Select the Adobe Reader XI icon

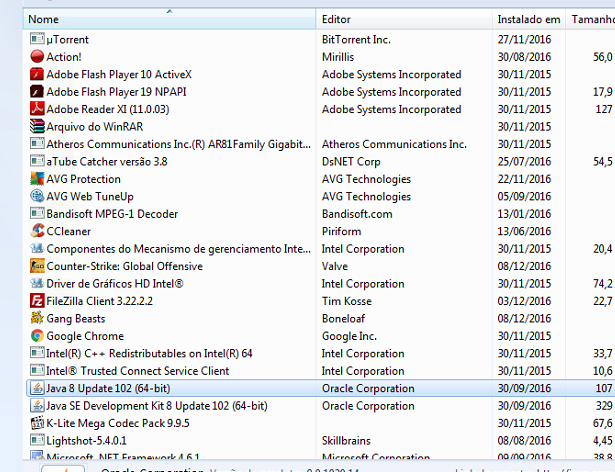coord(37,109)
